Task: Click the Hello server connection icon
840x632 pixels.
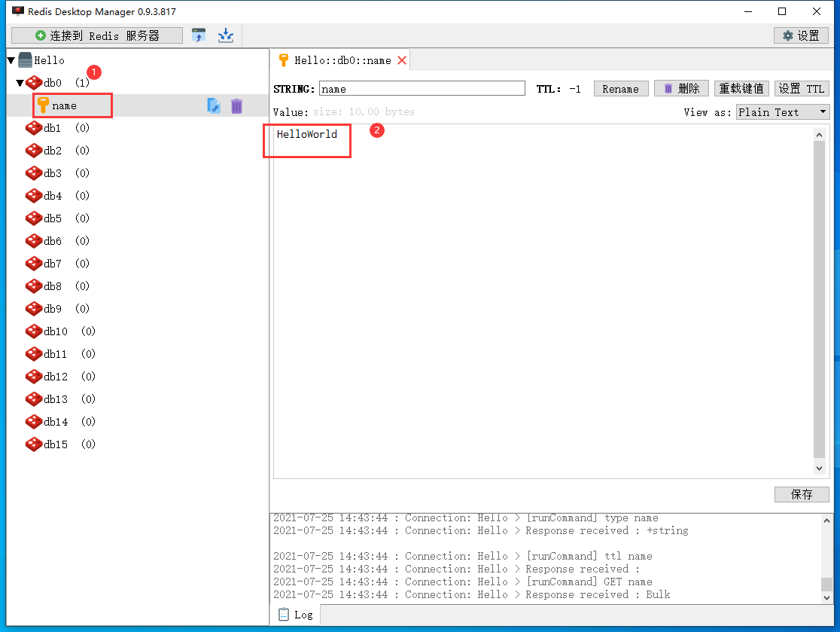Action: [25, 60]
